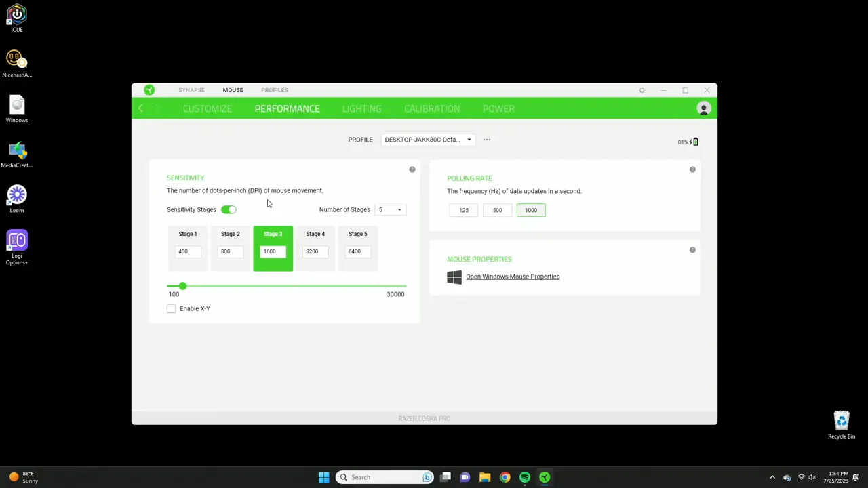Screen dimensions: 868x488
Task: Switch to the LIGHTING tab
Action: pyautogui.click(x=361, y=108)
